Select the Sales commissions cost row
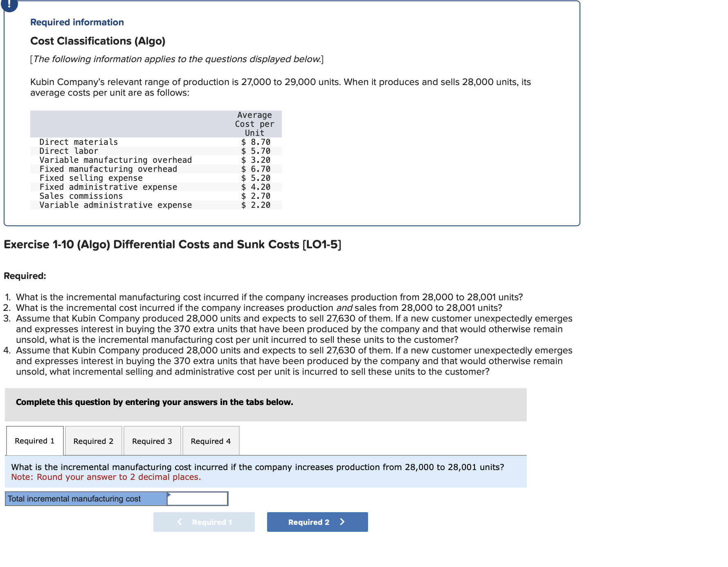The height and width of the screenshot is (567, 728). tap(81, 196)
